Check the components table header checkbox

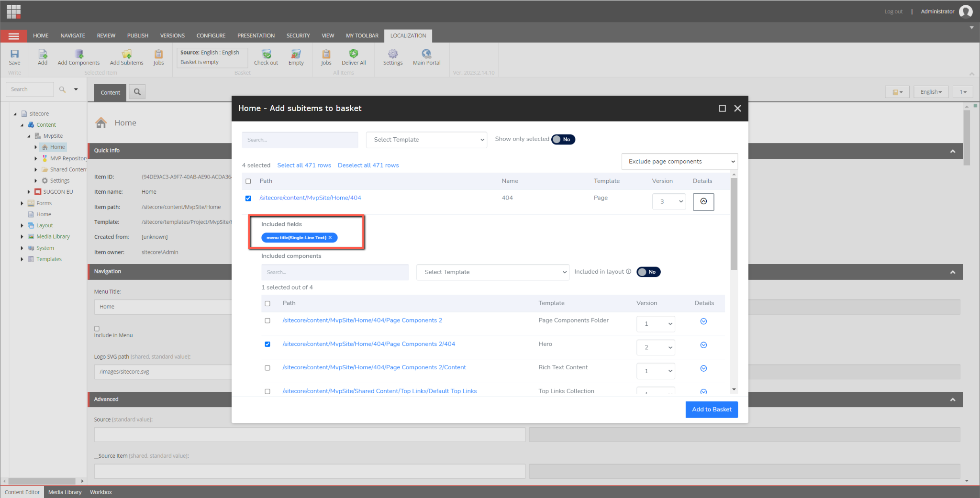267,303
